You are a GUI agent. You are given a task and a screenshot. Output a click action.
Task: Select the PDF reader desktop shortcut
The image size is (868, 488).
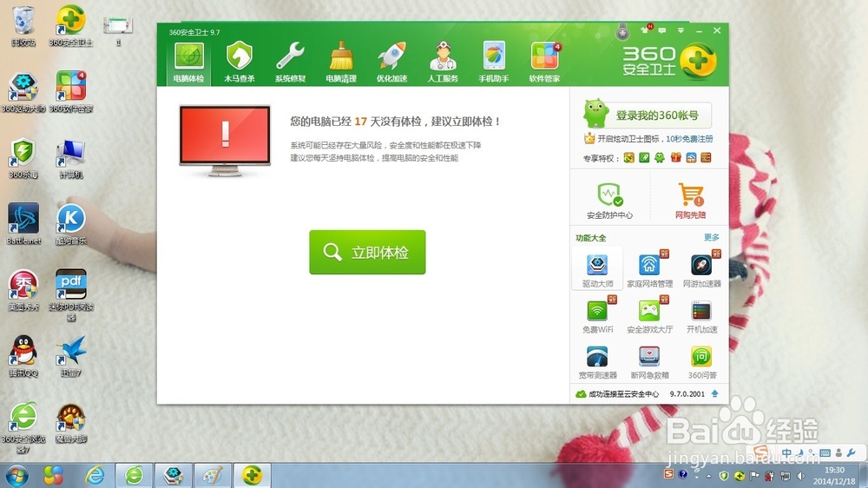coord(71,295)
